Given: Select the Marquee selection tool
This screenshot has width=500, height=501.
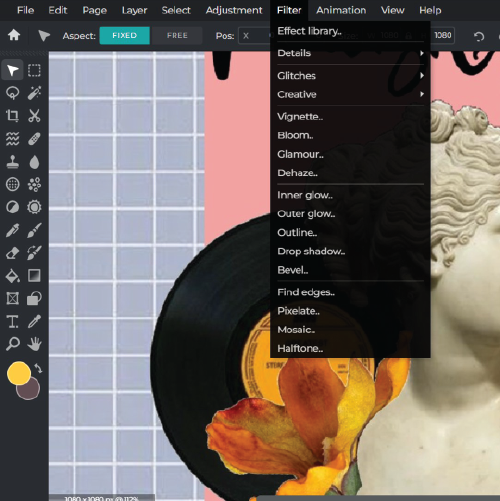Looking at the screenshot, I should [34, 70].
